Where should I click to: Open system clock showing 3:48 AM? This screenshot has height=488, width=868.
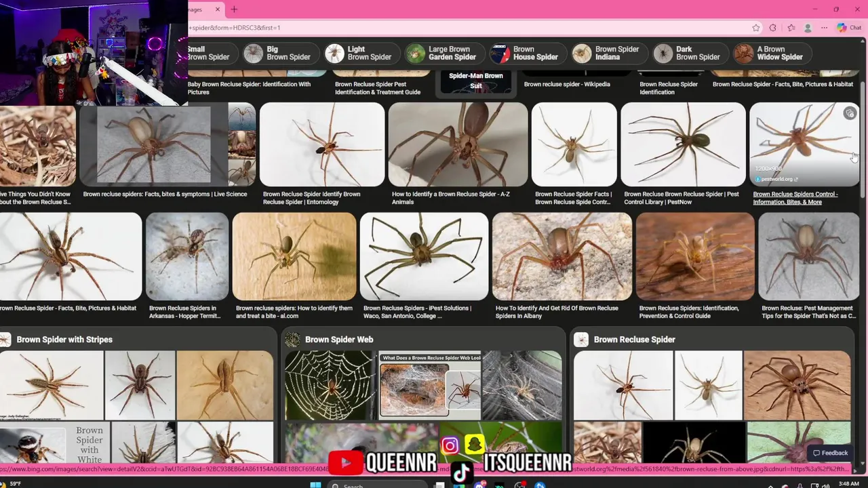coord(848,484)
